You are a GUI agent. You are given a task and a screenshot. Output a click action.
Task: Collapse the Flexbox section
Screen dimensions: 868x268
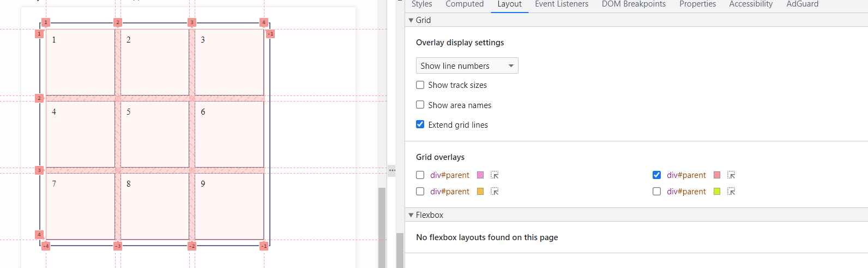click(x=411, y=215)
